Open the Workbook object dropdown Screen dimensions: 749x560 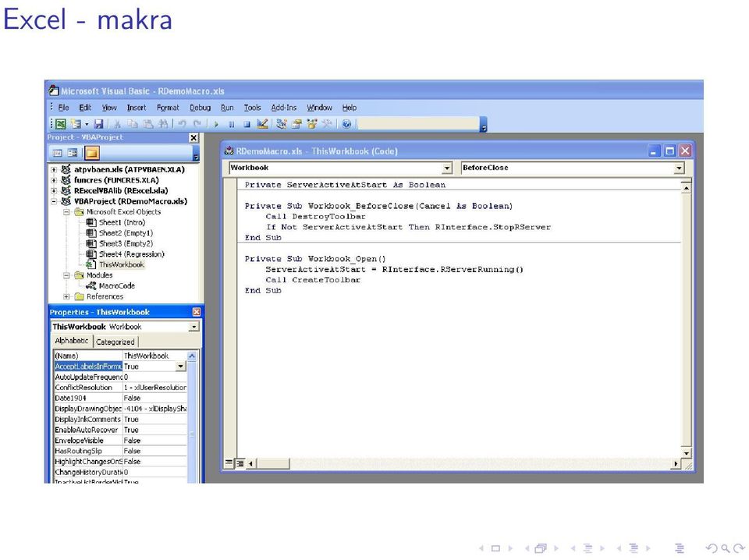(x=446, y=168)
